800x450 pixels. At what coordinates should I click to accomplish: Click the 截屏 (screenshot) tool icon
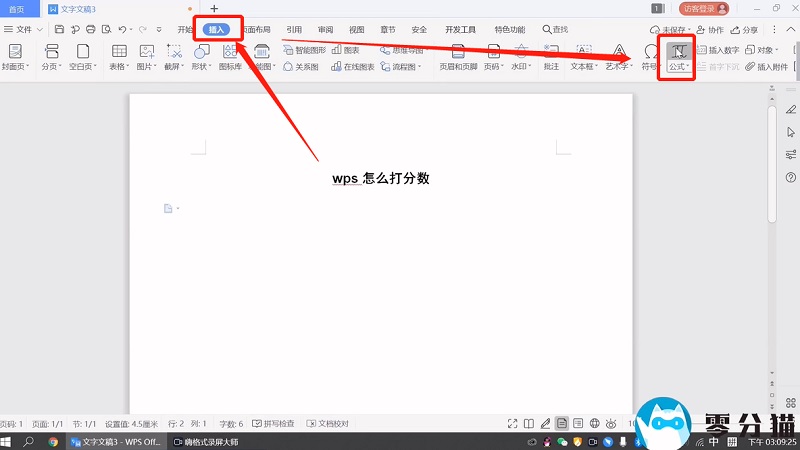point(174,56)
